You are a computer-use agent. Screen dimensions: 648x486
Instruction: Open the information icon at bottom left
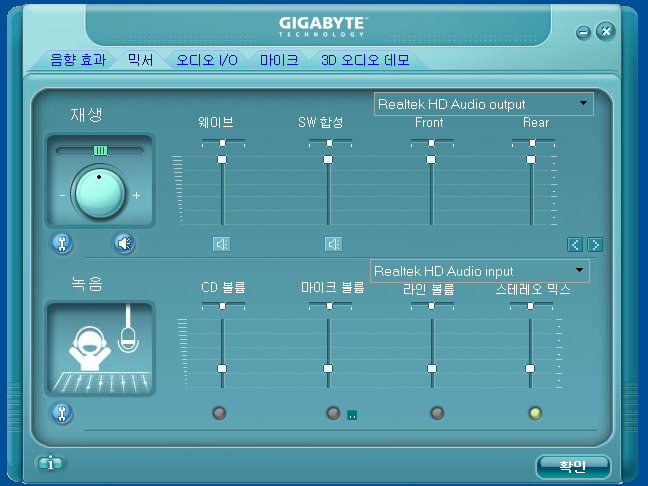[x=50, y=463]
